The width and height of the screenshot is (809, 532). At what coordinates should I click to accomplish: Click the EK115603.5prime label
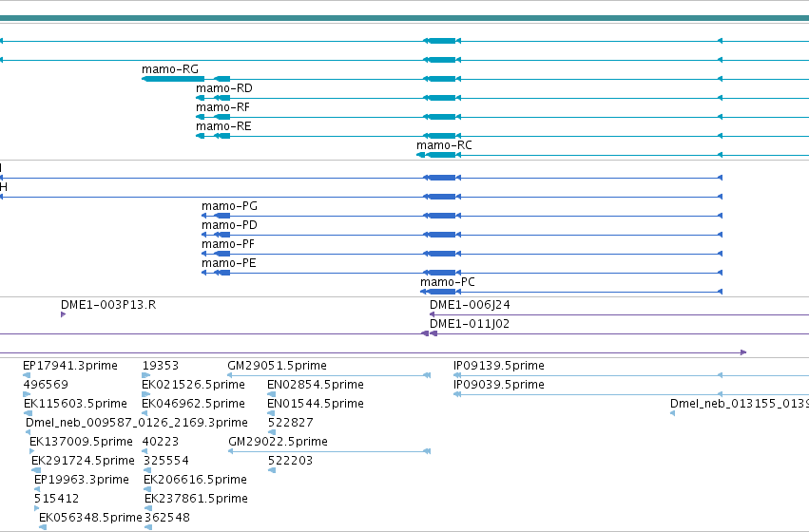[75, 404]
